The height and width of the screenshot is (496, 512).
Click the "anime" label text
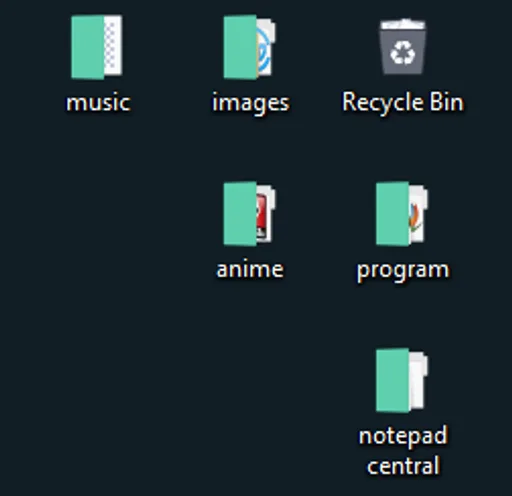pyautogui.click(x=250, y=269)
